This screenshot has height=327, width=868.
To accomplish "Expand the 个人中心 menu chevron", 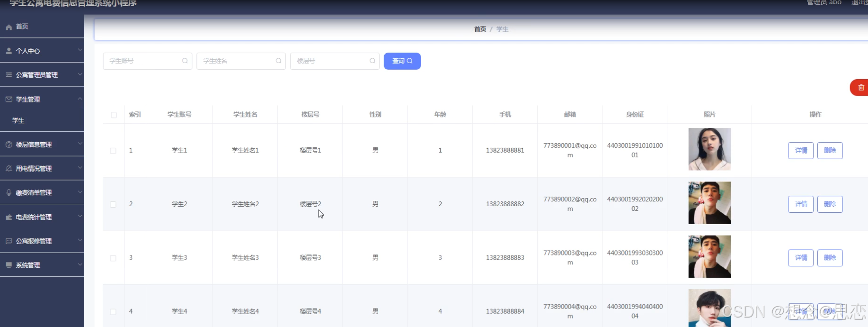I will point(80,50).
